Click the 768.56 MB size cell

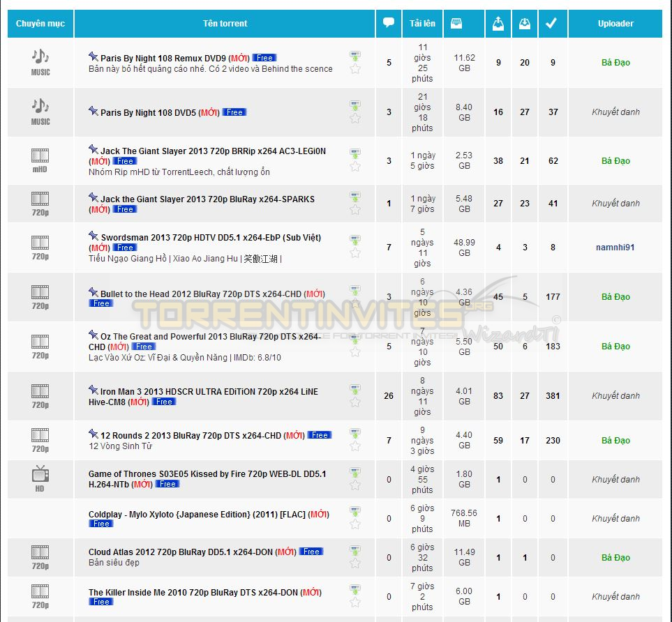[x=464, y=518]
